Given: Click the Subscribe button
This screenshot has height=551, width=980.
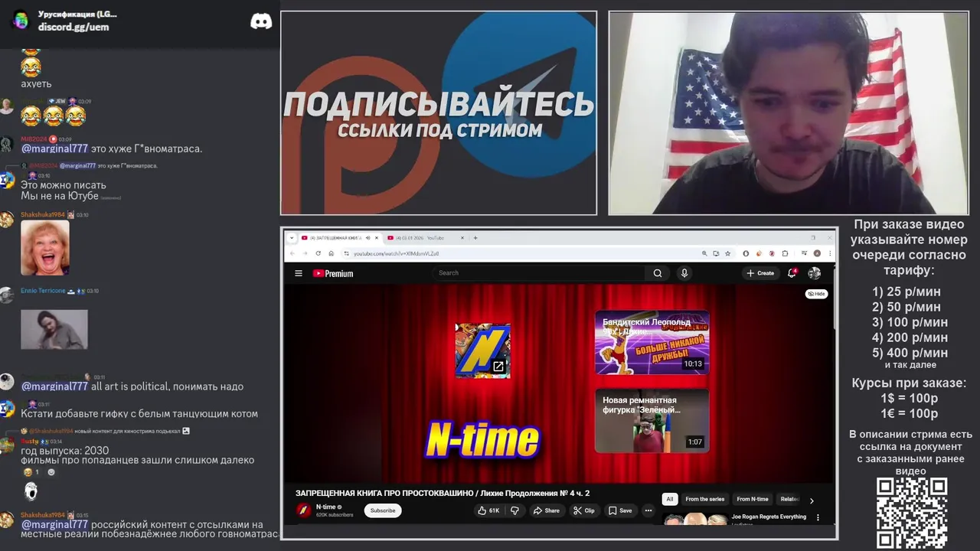Looking at the screenshot, I should [x=383, y=510].
